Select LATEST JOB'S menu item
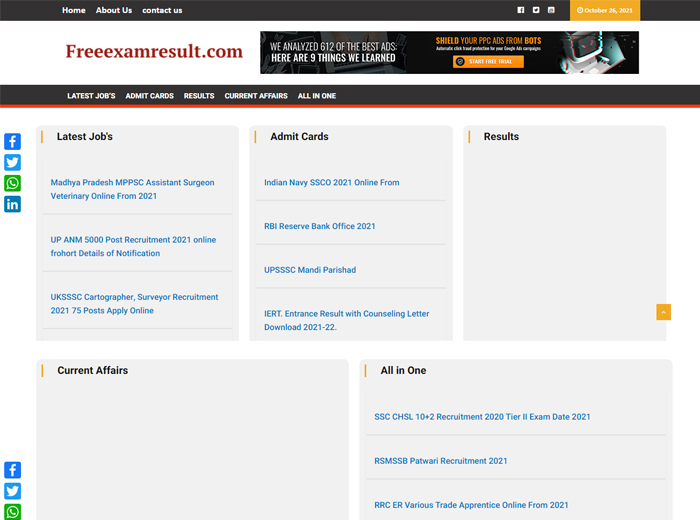The height and width of the screenshot is (520, 700). (x=91, y=96)
